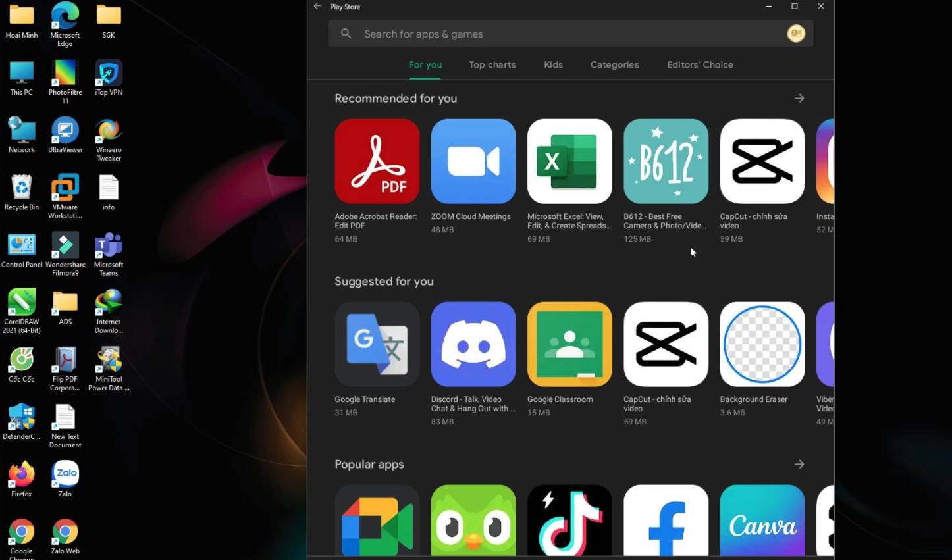
Task: Click the Search for apps & games field
Action: pyautogui.click(x=570, y=34)
